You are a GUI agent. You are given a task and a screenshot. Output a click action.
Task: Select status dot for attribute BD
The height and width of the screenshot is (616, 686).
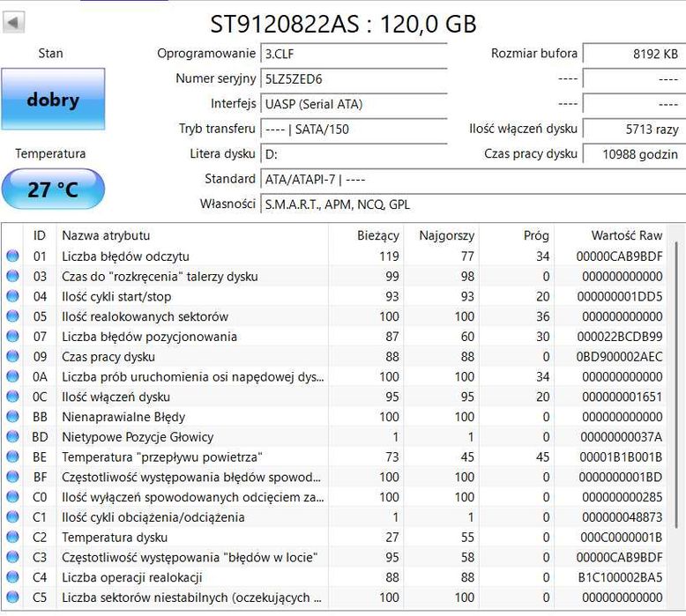(x=12, y=437)
